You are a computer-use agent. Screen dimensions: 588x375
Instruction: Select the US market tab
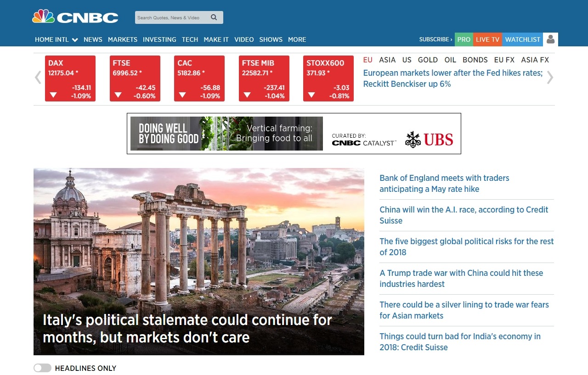[x=407, y=60]
